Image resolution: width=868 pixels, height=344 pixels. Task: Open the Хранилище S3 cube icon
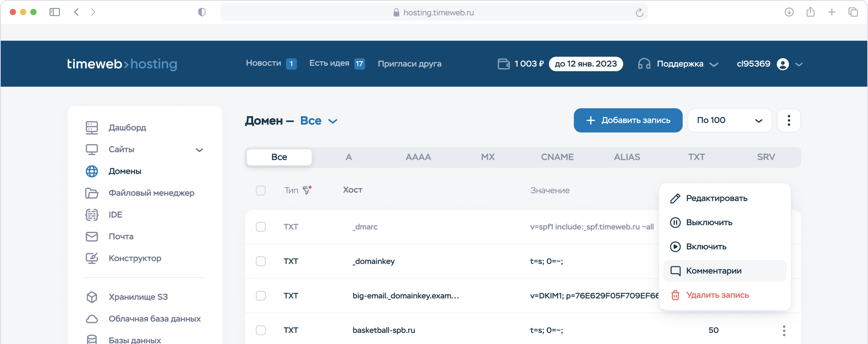pos(92,297)
